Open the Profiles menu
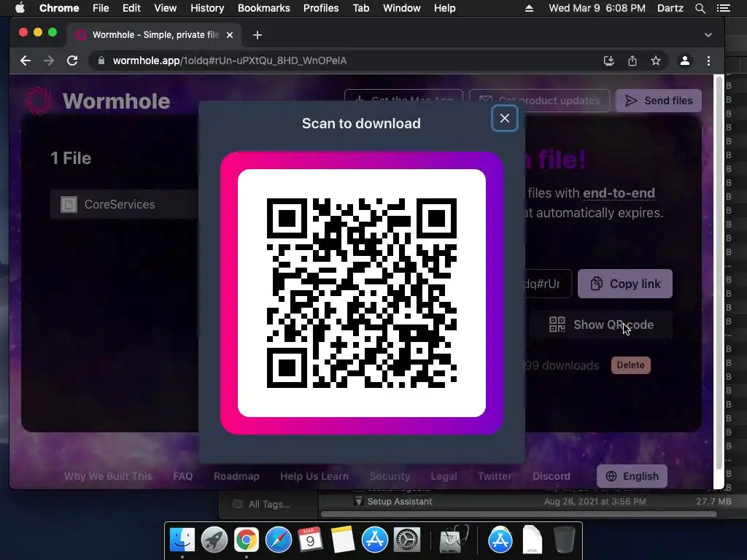This screenshot has width=747, height=560. pos(321,8)
